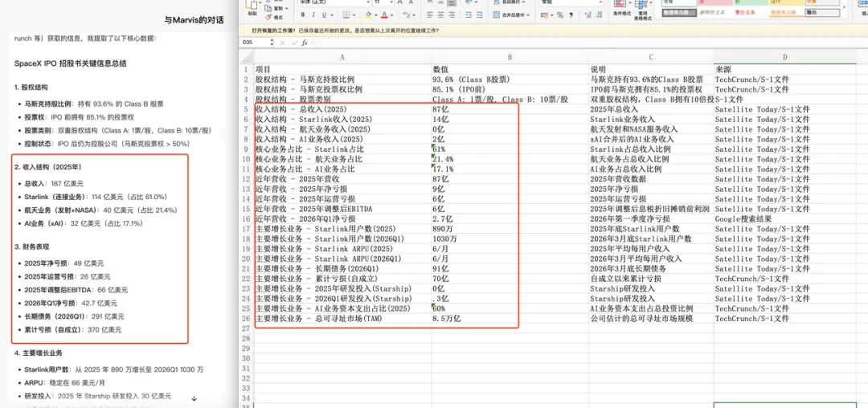Viewport: 868px width, 408px height.
Task: Select the 链接单元格 cell style
Action: coord(786,13)
